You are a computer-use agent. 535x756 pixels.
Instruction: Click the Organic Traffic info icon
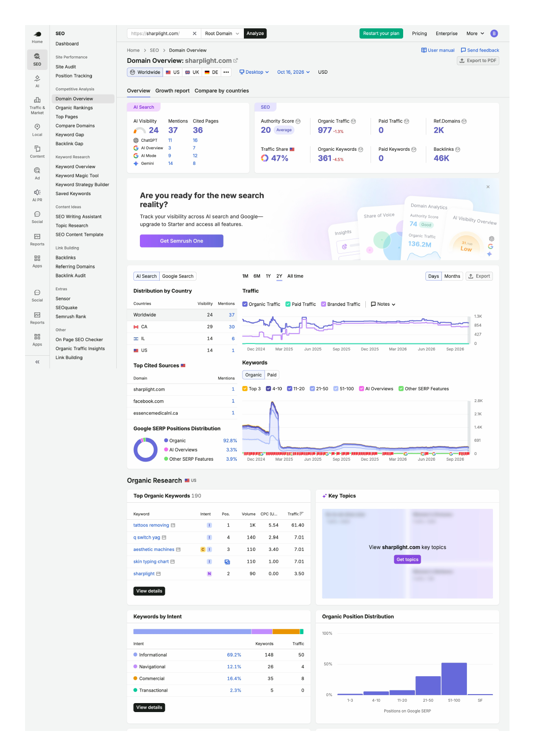pos(354,121)
